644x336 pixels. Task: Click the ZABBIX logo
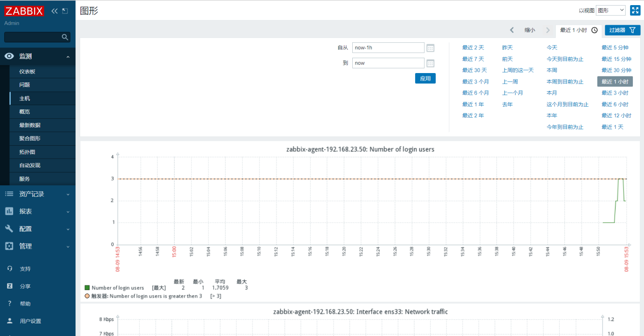(24, 11)
